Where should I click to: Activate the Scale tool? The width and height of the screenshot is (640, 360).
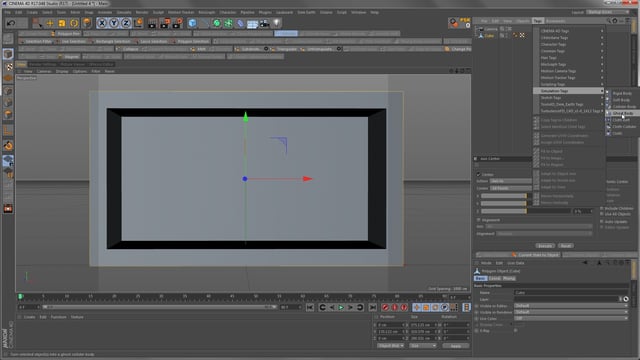[x=62, y=23]
